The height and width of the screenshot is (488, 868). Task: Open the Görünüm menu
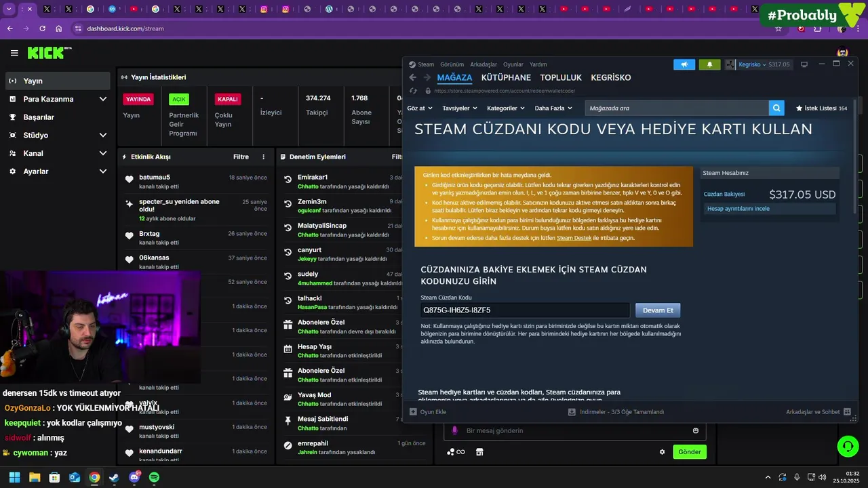[x=452, y=64]
